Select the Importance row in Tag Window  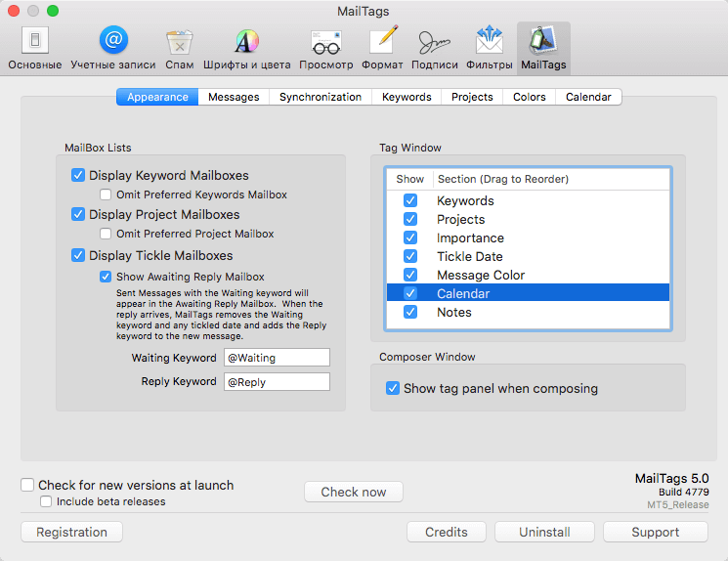(528, 237)
